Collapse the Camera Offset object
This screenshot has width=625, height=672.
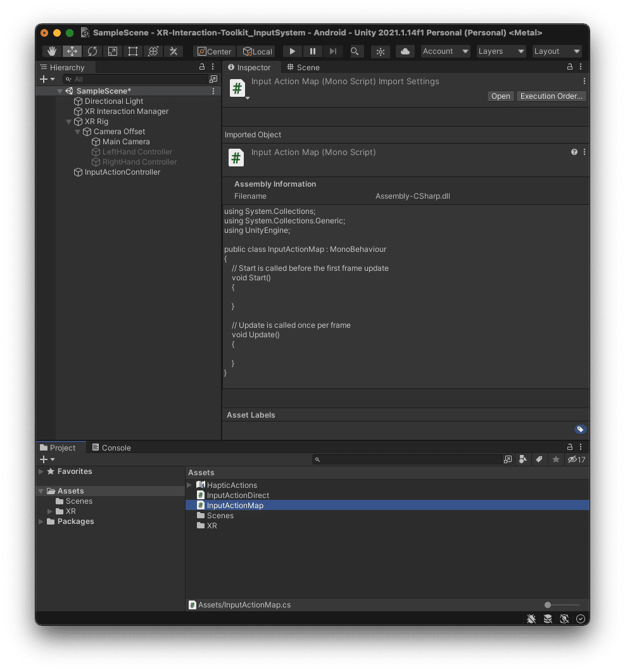point(78,132)
